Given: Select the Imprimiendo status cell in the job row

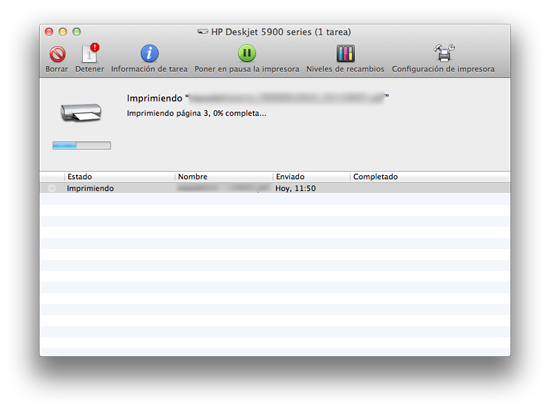Looking at the screenshot, I should pyautogui.click(x=90, y=188).
